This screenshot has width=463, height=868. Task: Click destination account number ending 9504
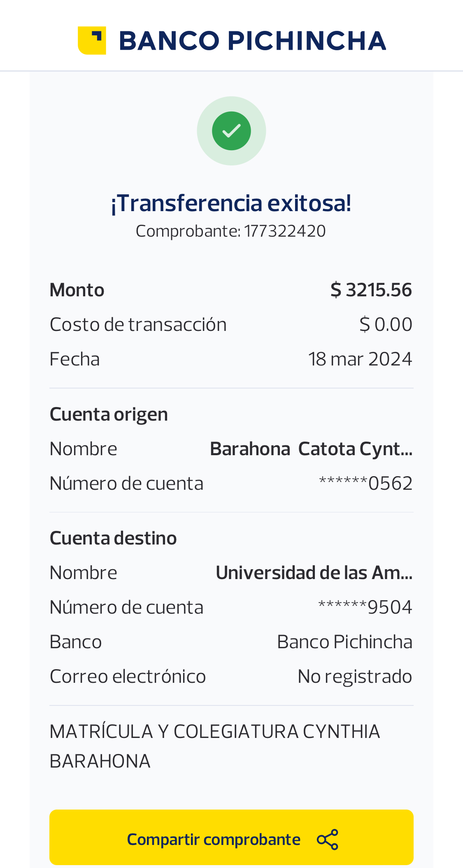click(x=365, y=607)
